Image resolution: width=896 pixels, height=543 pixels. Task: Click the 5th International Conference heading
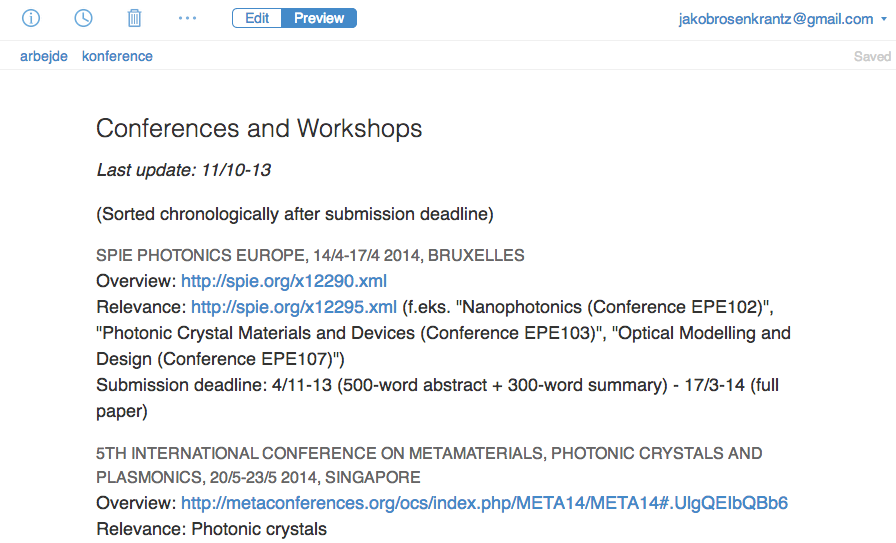pos(429,465)
